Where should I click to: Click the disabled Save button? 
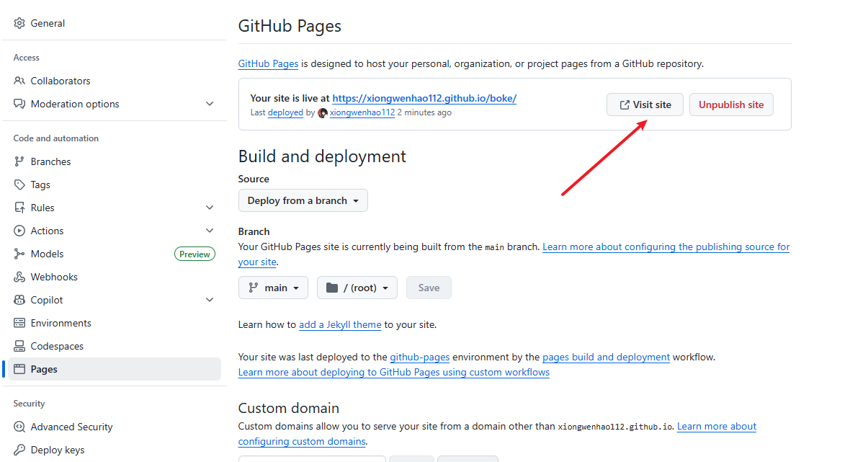429,288
